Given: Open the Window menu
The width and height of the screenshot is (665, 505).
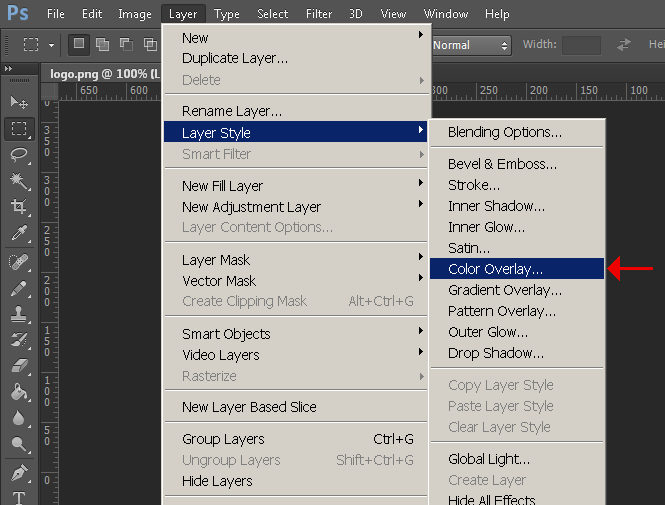Looking at the screenshot, I should pyautogui.click(x=446, y=14).
